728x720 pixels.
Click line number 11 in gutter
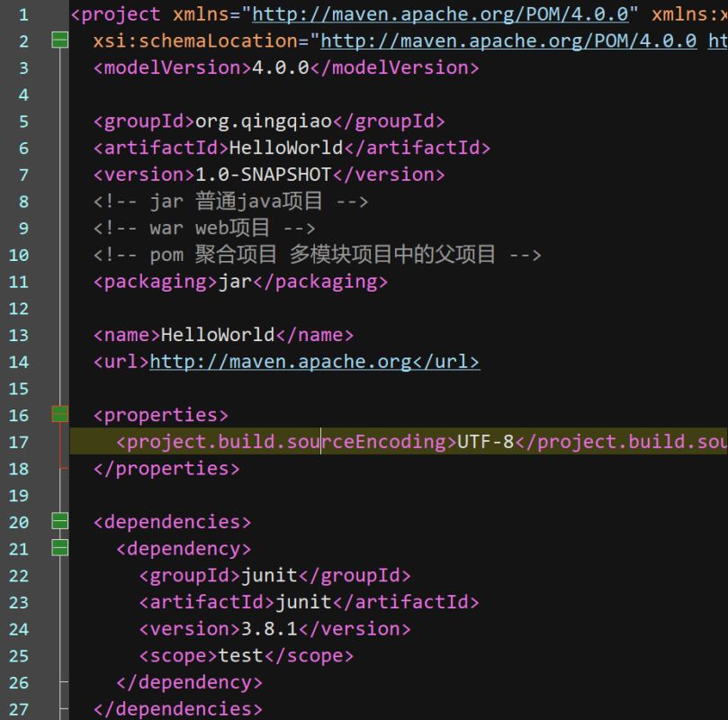[19, 283]
